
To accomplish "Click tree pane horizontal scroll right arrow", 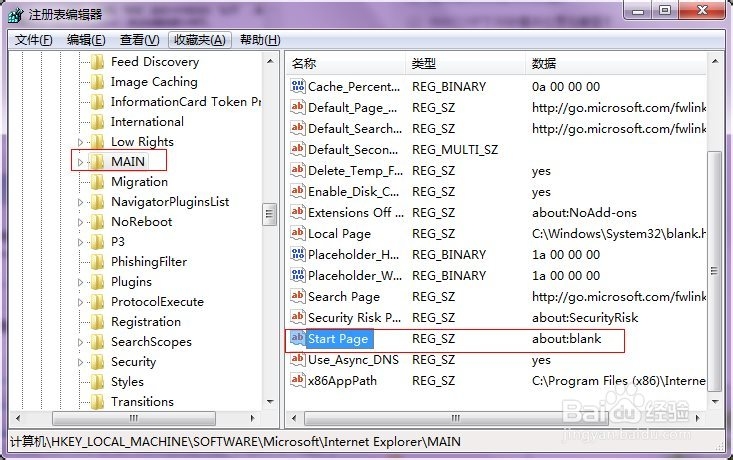I will (252, 418).
